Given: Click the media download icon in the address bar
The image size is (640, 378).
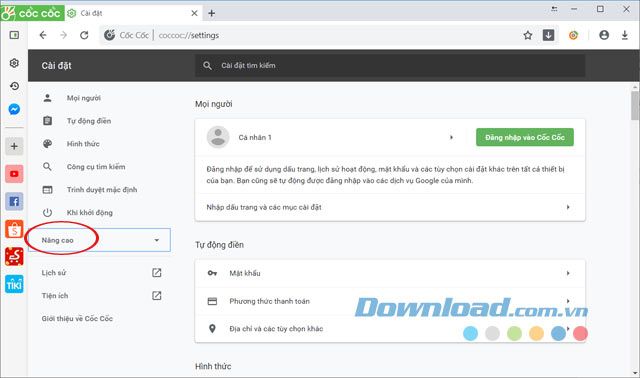Looking at the screenshot, I should pos(548,35).
